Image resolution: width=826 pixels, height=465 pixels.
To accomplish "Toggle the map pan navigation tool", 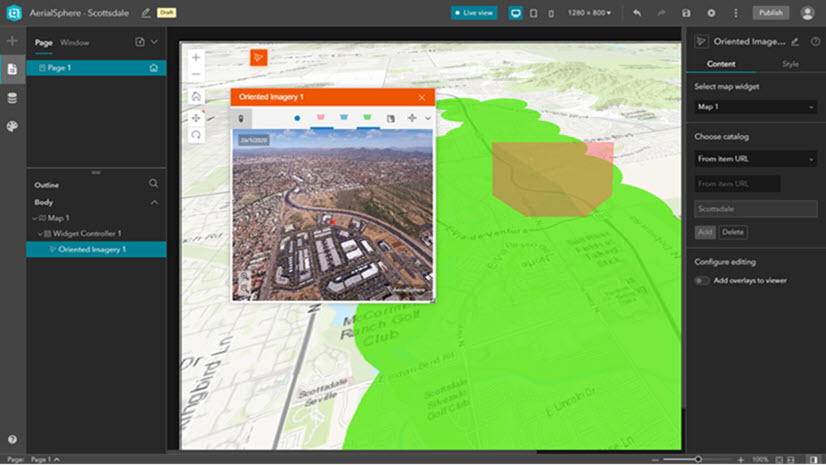I will point(196,118).
